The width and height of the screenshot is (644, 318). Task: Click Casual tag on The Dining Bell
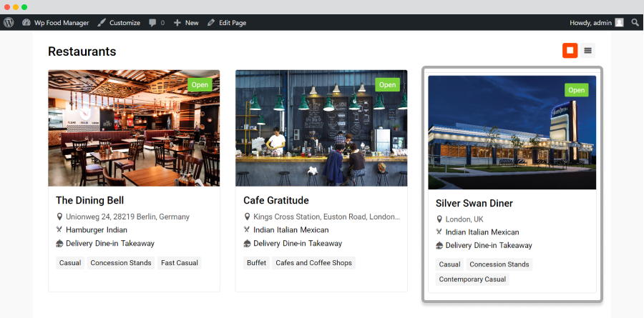(70, 263)
